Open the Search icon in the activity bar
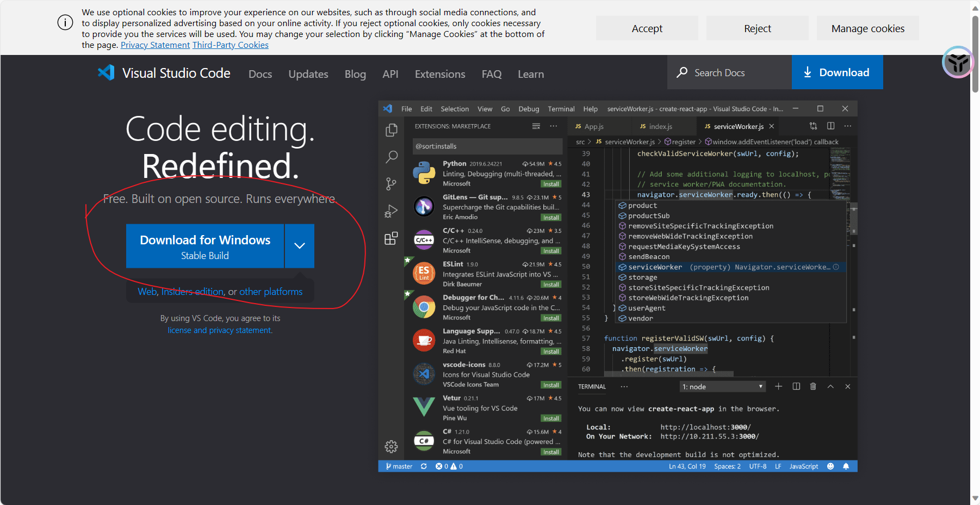980x505 pixels. coord(391,157)
